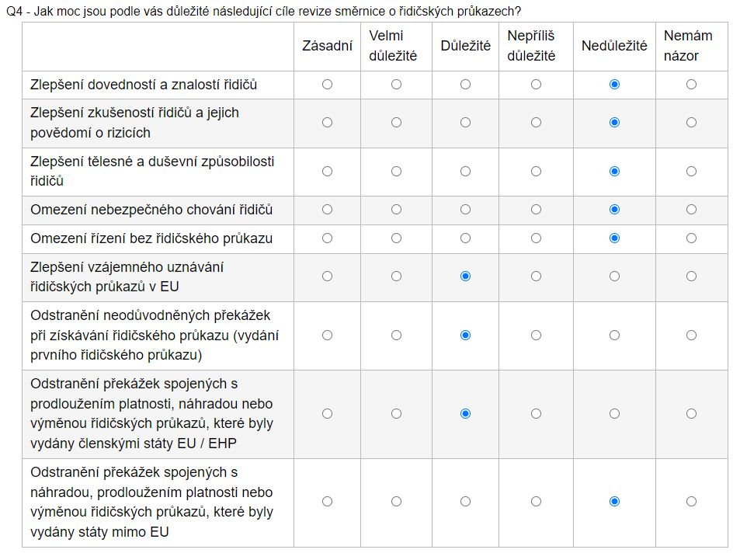740x560 pixels.
Task: Pick Nepříliš důležité for Zlepšení zkušeností řidičů
Action: 536,122
